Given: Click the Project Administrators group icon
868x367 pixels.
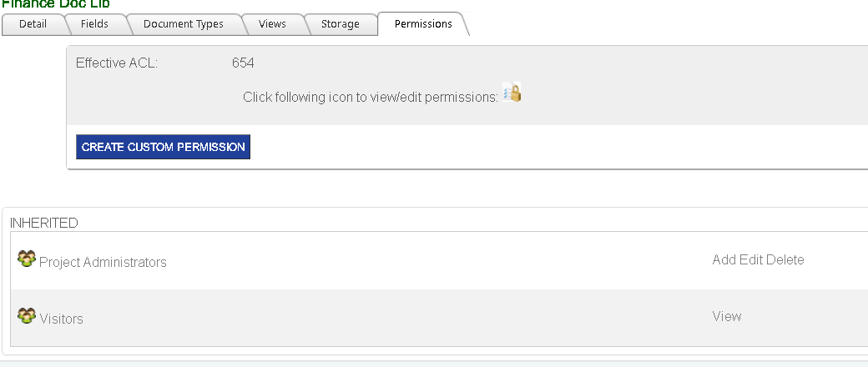Looking at the screenshot, I should click(27, 259).
